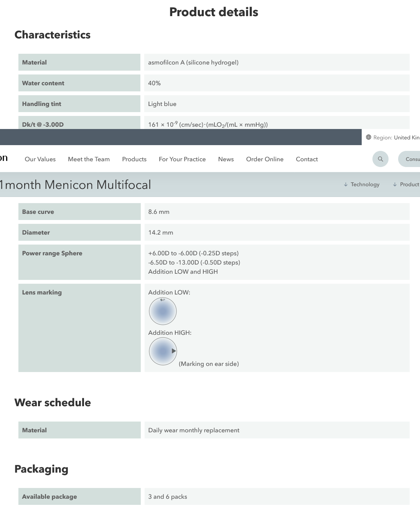
Task: Click the Base curve label
Action: [38, 212]
